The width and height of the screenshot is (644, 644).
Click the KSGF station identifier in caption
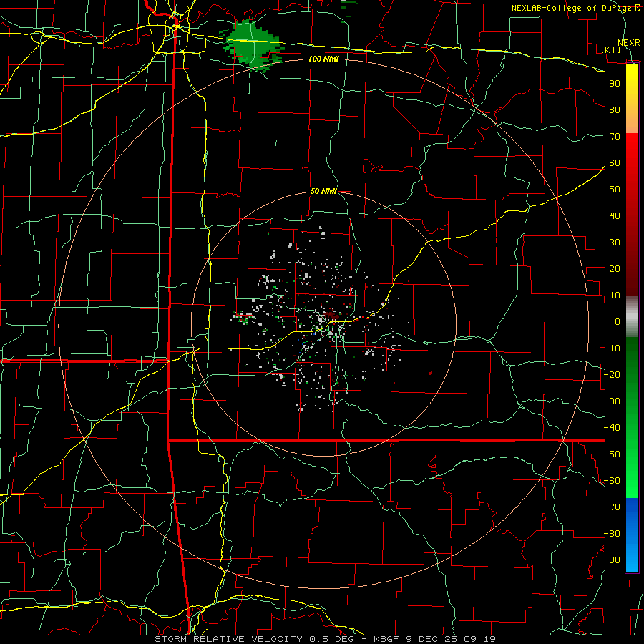click(x=386, y=639)
